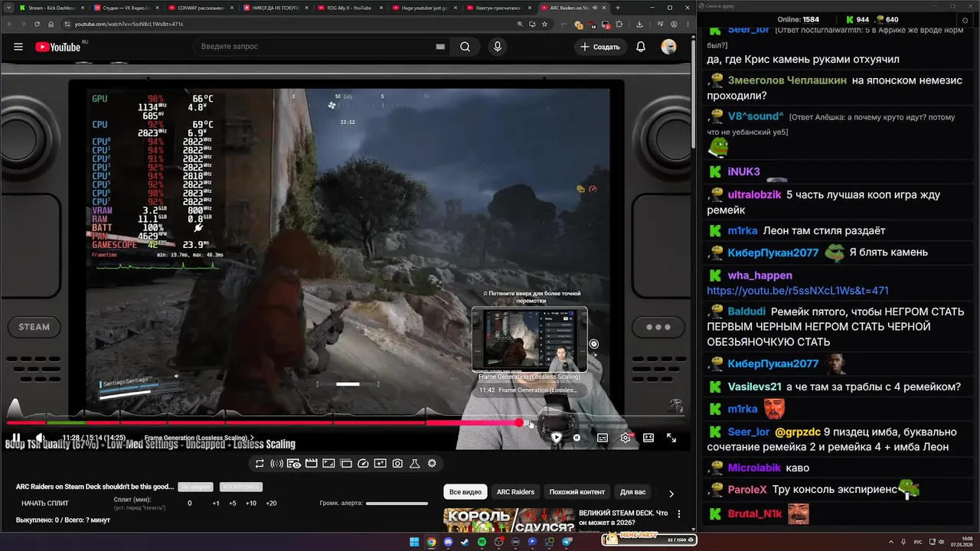Select the ARC Raiders chip

(515, 492)
